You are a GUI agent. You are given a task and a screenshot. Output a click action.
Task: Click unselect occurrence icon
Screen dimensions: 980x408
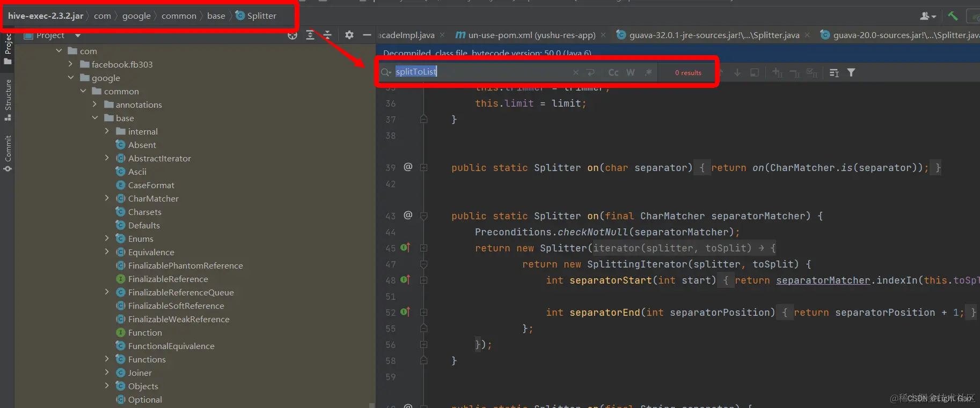(x=794, y=72)
